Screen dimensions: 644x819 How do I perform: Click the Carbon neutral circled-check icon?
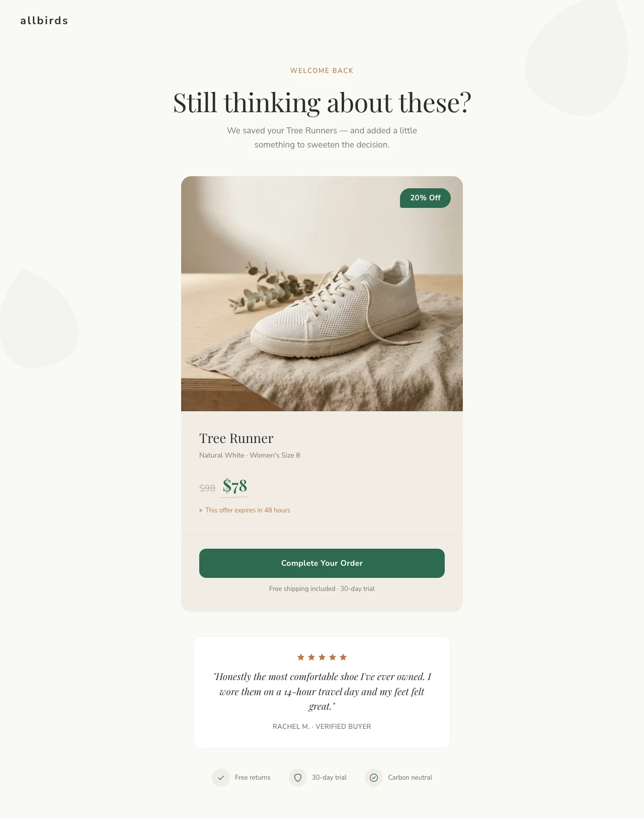pos(374,778)
